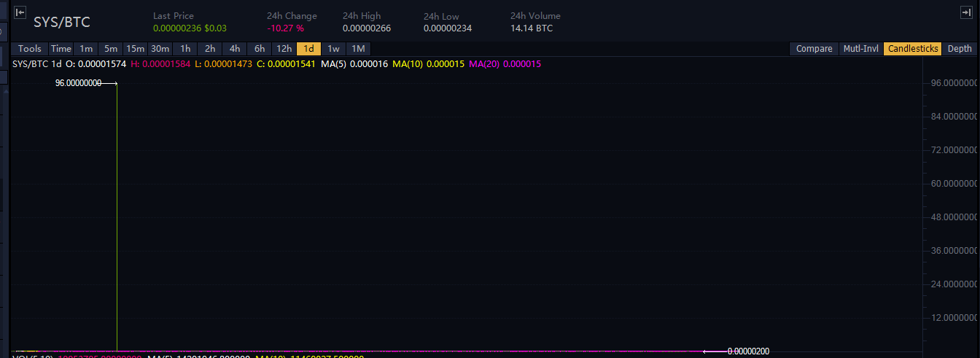Screen dimensions: 980x358
Task: Switch to Depth chart
Action: (960, 49)
